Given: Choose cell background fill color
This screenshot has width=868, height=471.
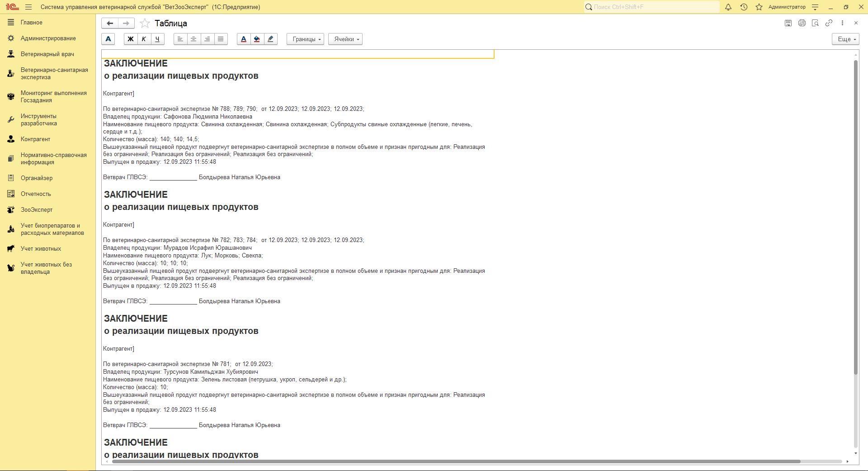Looking at the screenshot, I should pyautogui.click(x=257, y=39).
